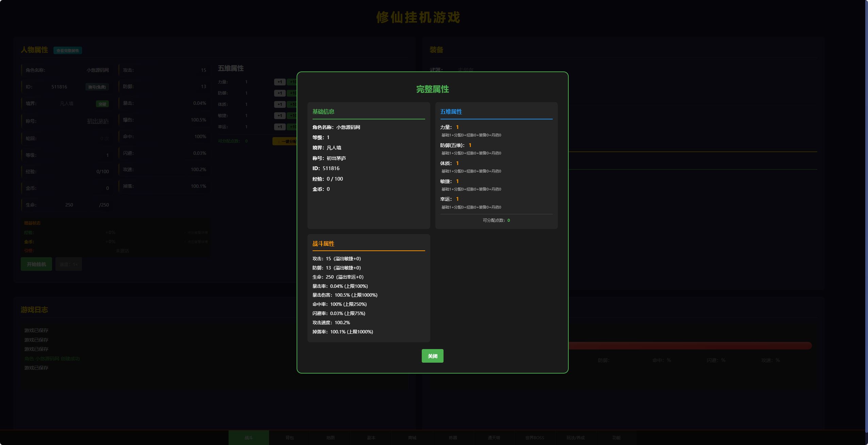The image size is (868, 445).
Task: Click the 初出茅庐 title link
Action: pyautogui.click(x=98, y=121)
